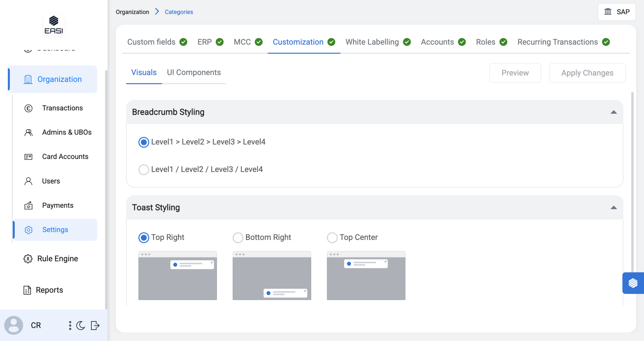Screen dimensions: 644x341
Task: Toggle dark mode moon icon
Action: (x=81, y=325)
